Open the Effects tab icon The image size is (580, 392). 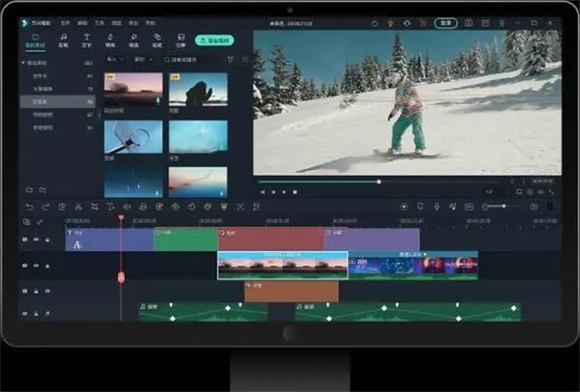pos(133,40)
